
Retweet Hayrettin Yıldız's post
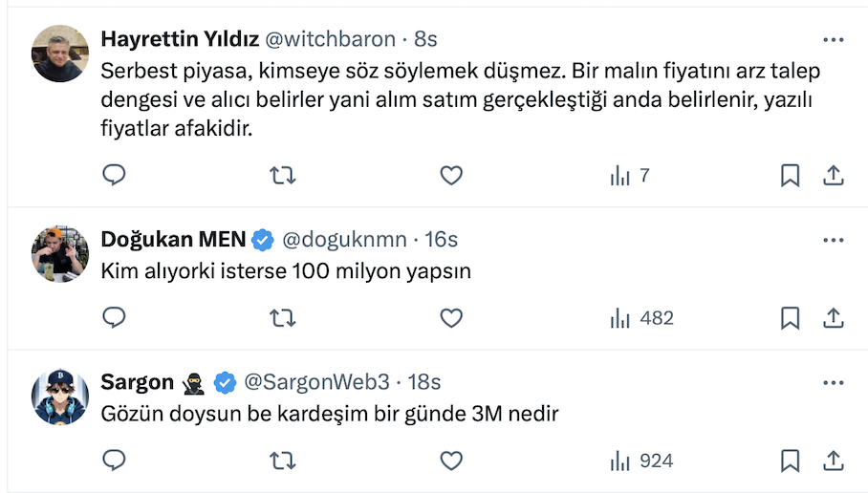[x=282, y=175]
